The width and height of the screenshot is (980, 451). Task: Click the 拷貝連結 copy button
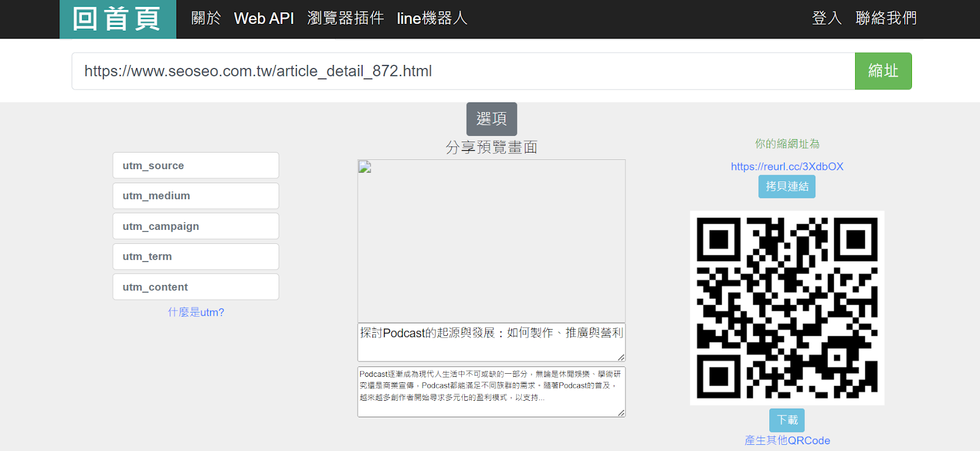[787, 186]
